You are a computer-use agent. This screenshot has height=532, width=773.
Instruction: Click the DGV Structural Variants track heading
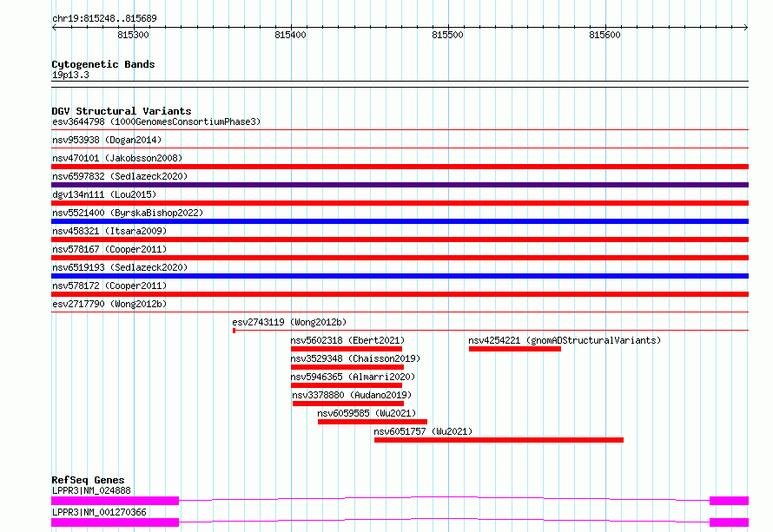(x=122, y=111)
